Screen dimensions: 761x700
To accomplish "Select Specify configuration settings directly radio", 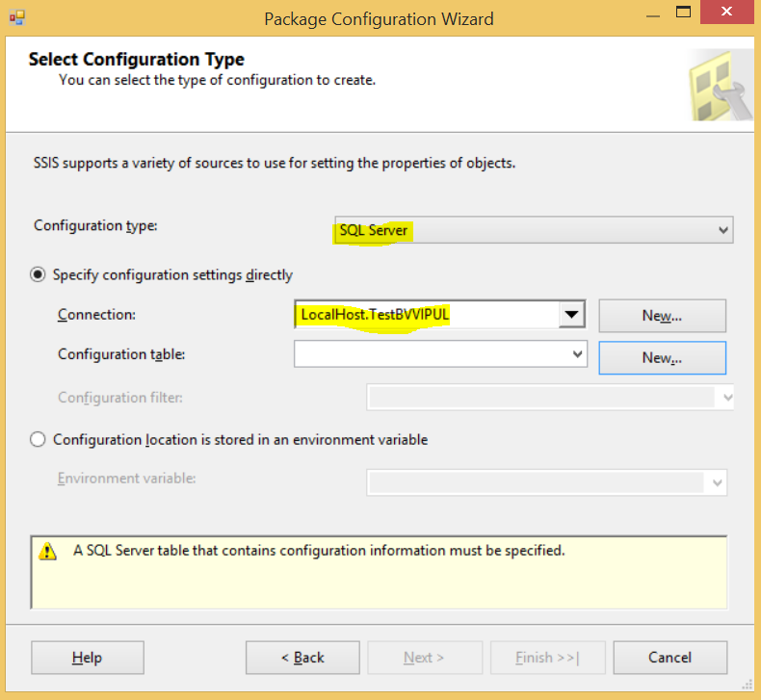I will [x=38, y=274].
